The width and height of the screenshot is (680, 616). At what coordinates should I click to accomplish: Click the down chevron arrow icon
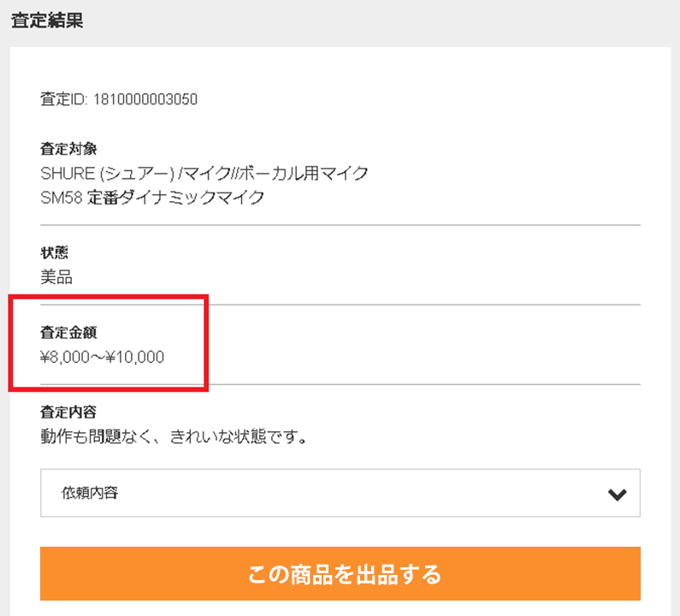tap(618, 495)
